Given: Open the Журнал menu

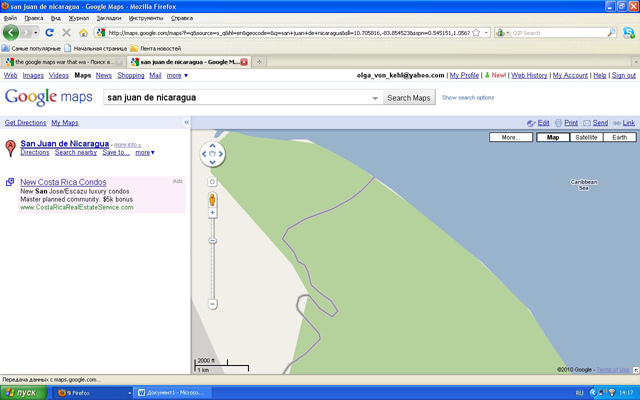Looking at the screenshot, I should (x=78, y=18).
